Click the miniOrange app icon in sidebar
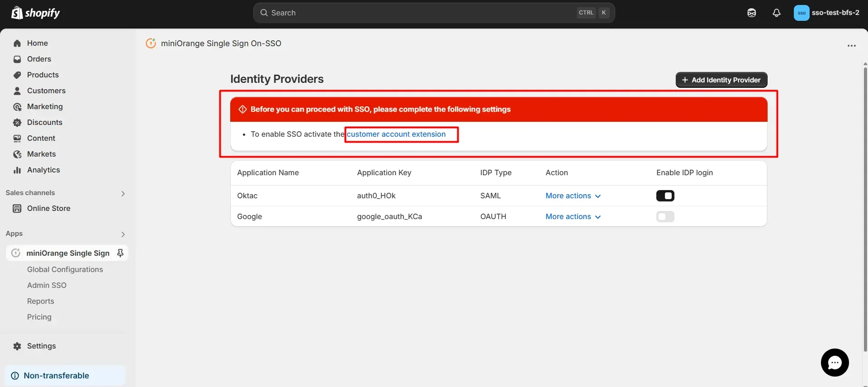The width and height of the screenshot is (868, 387). pos(16,253)
